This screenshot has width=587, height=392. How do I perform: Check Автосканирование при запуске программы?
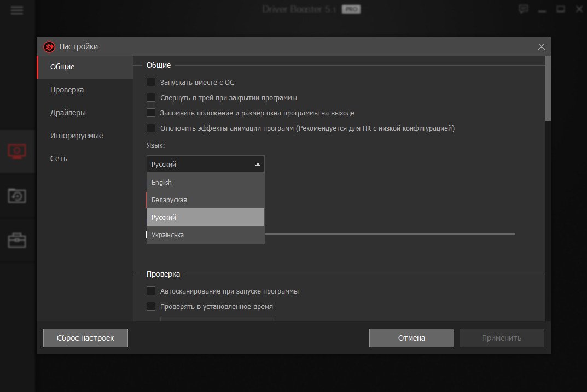click(152, 291)
